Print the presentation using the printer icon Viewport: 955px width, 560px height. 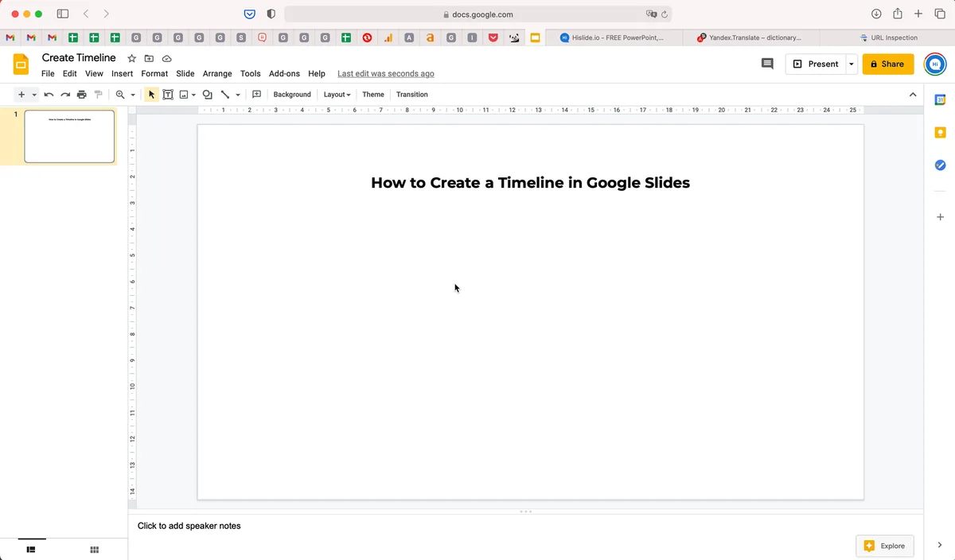(x=82, y=95)
